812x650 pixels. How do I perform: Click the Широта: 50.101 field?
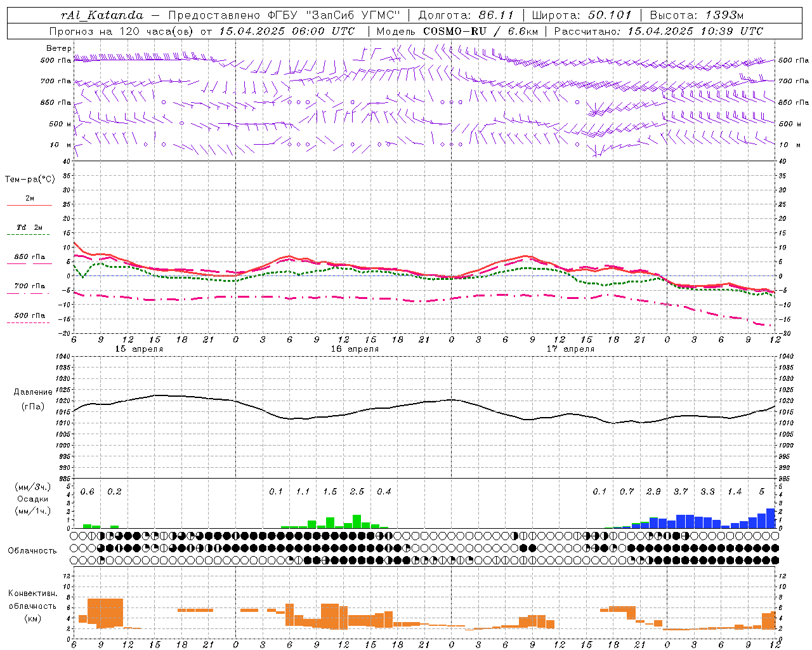click(x=582, y=15)
